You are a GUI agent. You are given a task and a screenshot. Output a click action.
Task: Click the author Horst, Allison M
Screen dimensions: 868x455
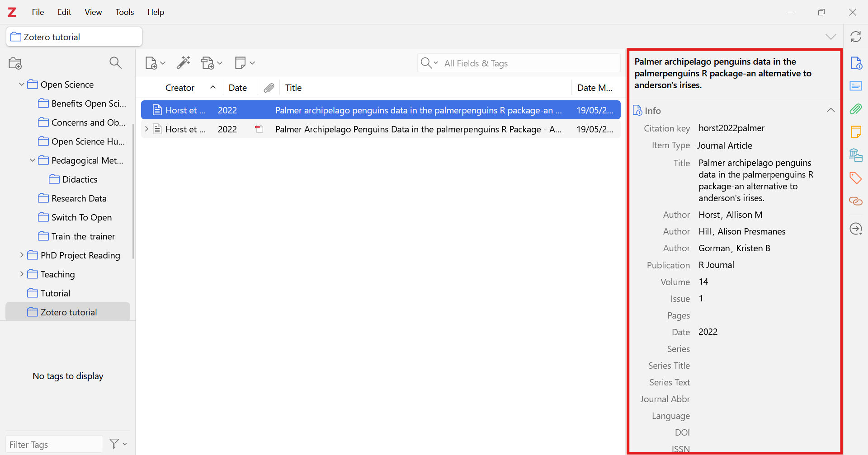click(x=731, y=215)
